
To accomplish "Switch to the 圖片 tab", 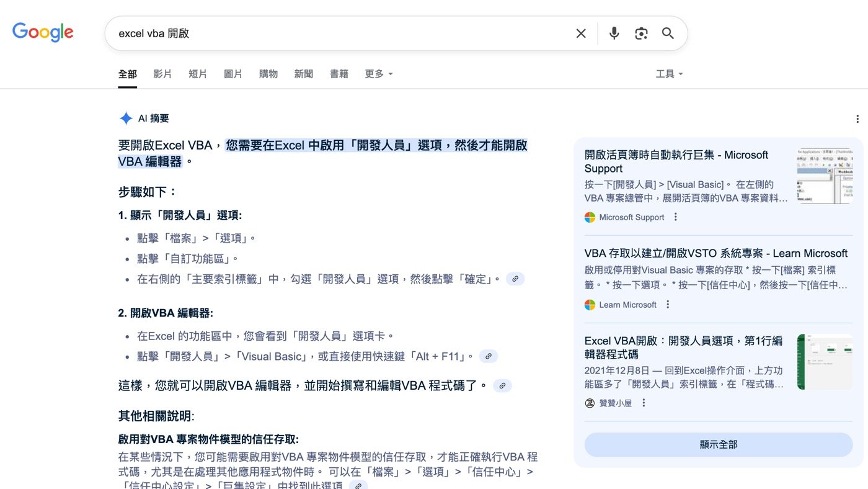I will pos(233,74).
